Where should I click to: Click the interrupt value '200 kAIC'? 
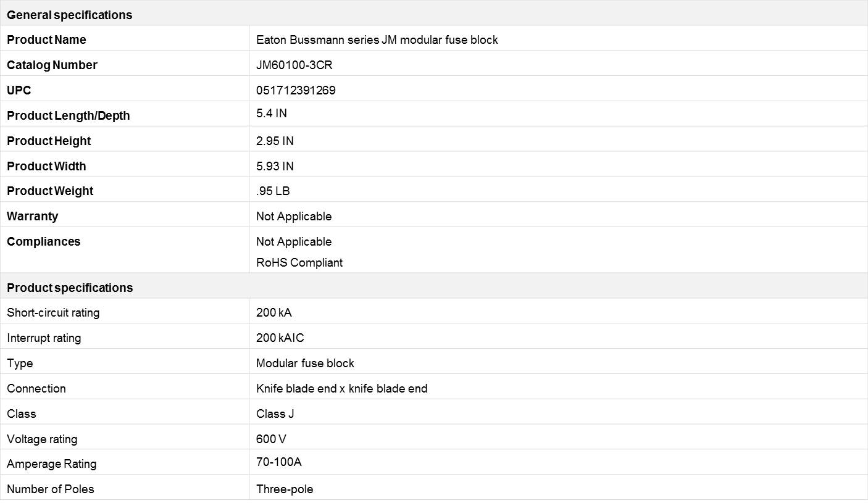(x=280, y=338)
